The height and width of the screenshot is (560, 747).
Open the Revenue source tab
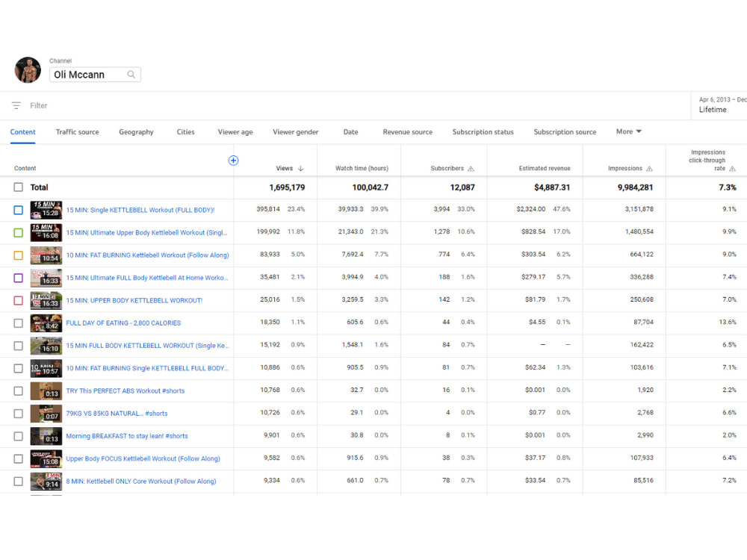tap(407, 132)
